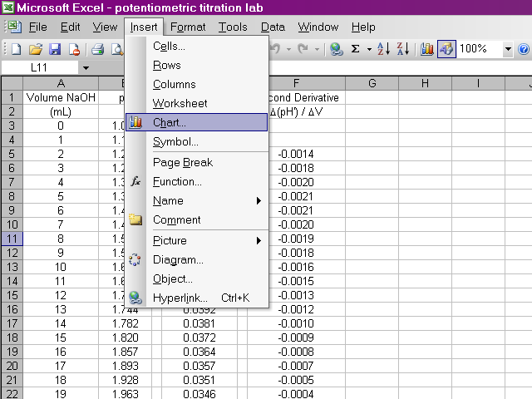
Task: Open the Tools menu
Action: click(233, 27)
